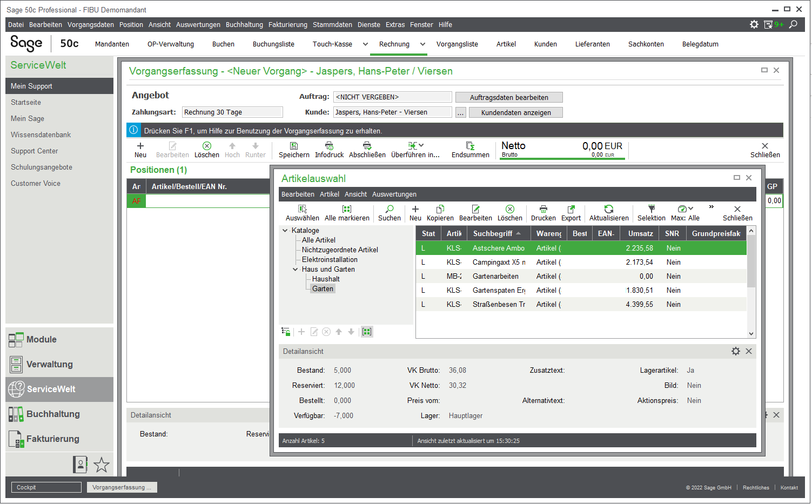Viewport: 812px width, 504px height.
Task: Click the Endsummen toolbar icon
Action: 470,146
